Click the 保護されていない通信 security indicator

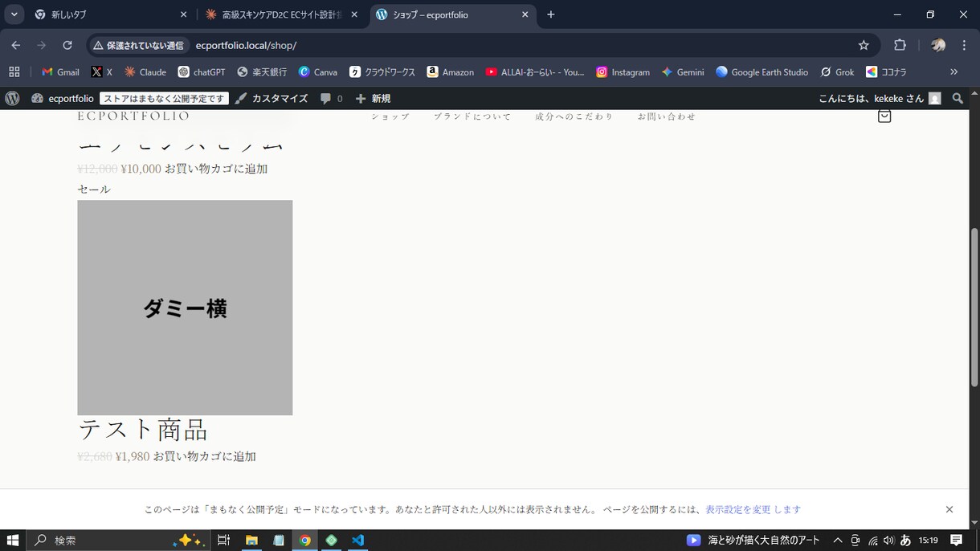pyautogui.click(x=139, y=45)
